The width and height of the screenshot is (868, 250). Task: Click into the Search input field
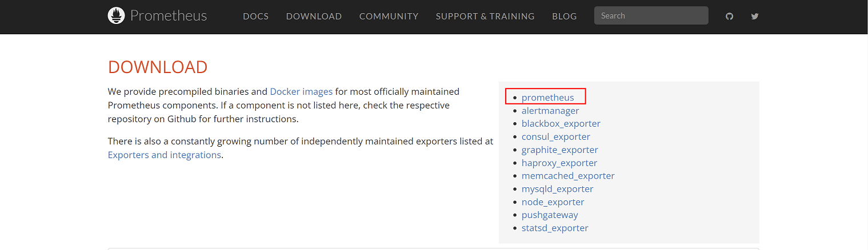(651, 16)
